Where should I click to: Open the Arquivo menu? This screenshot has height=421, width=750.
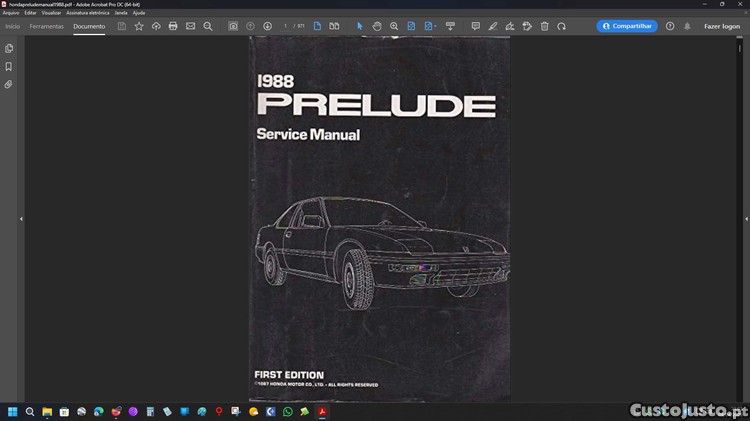tap(11, 13)
